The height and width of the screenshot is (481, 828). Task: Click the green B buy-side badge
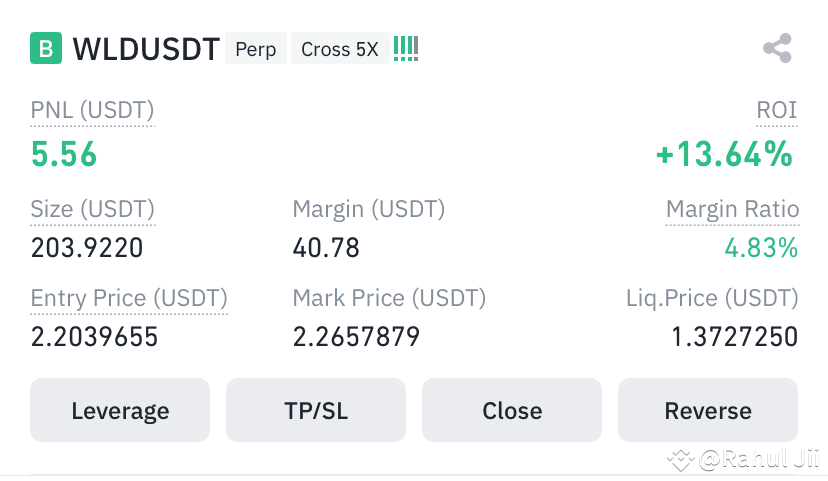coord(46,48)
